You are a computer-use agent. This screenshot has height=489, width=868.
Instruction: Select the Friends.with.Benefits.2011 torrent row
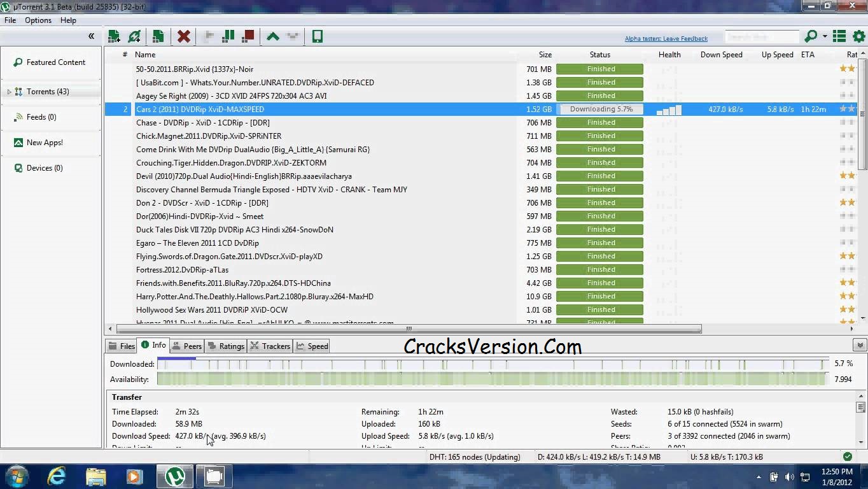[480, 283]
